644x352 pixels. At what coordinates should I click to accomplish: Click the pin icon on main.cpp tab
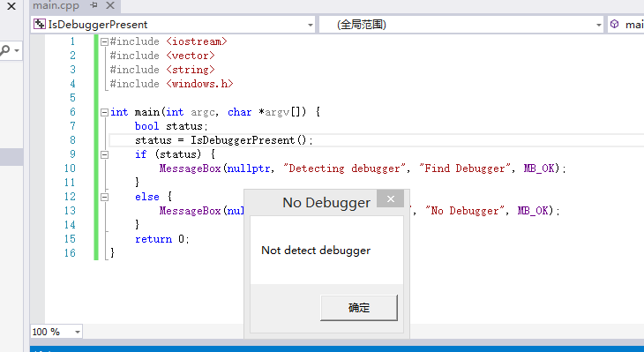94,5
